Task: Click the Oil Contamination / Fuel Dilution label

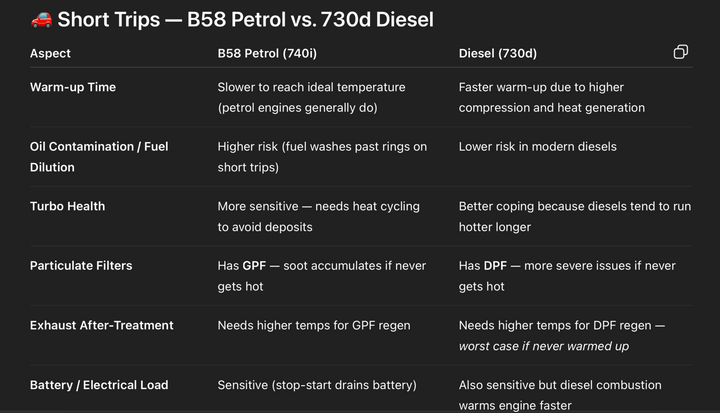Action: click(99, 156)
